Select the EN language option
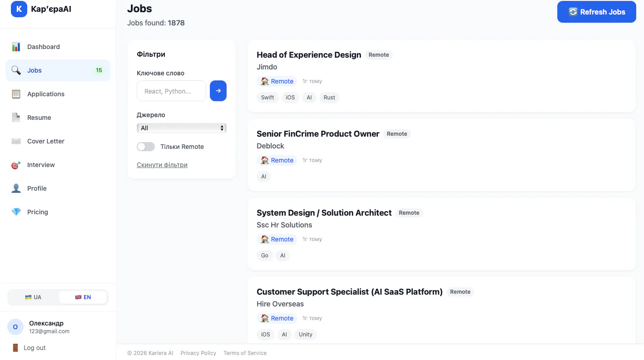Viewport: 644px width, 360px height. [83, 297]
